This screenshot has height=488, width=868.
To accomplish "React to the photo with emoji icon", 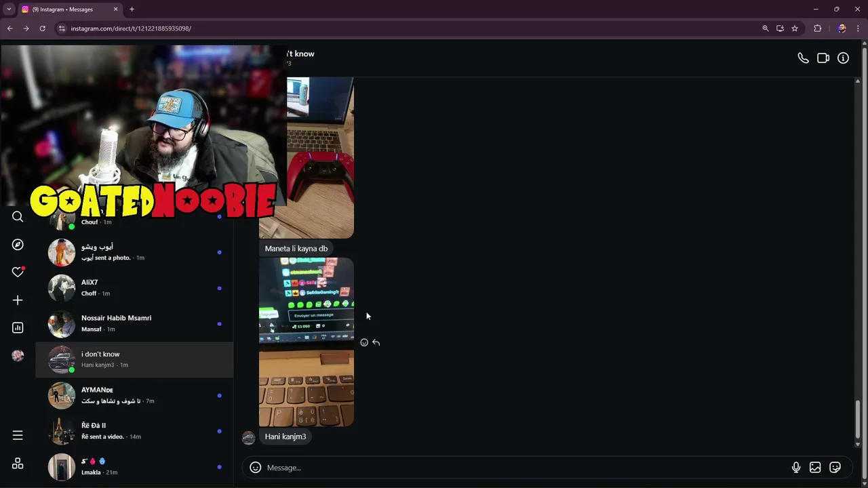I will [x=364, y=343].
